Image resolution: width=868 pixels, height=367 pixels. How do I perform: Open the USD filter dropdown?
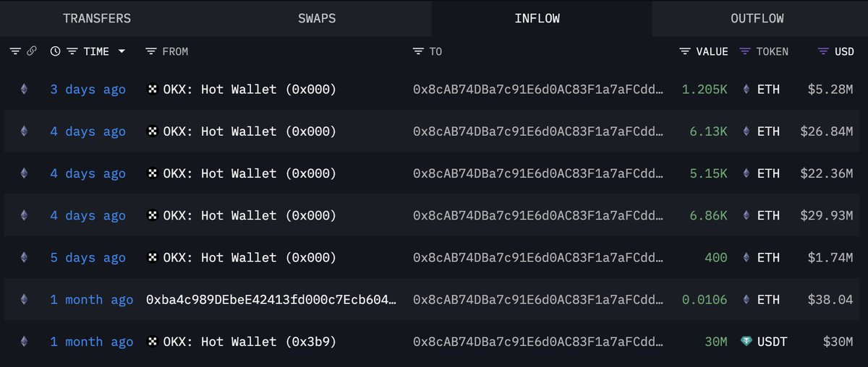(x=823, y=51)
